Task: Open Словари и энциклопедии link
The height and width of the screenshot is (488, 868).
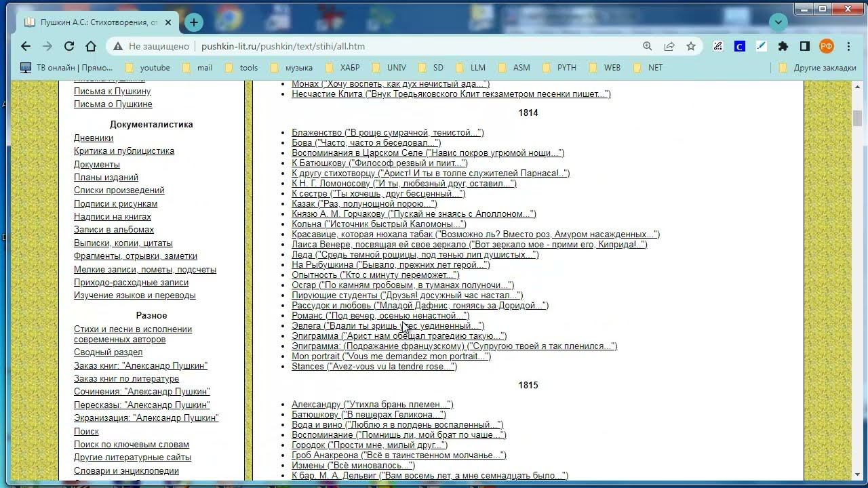Action: click(x=126, y=471)
